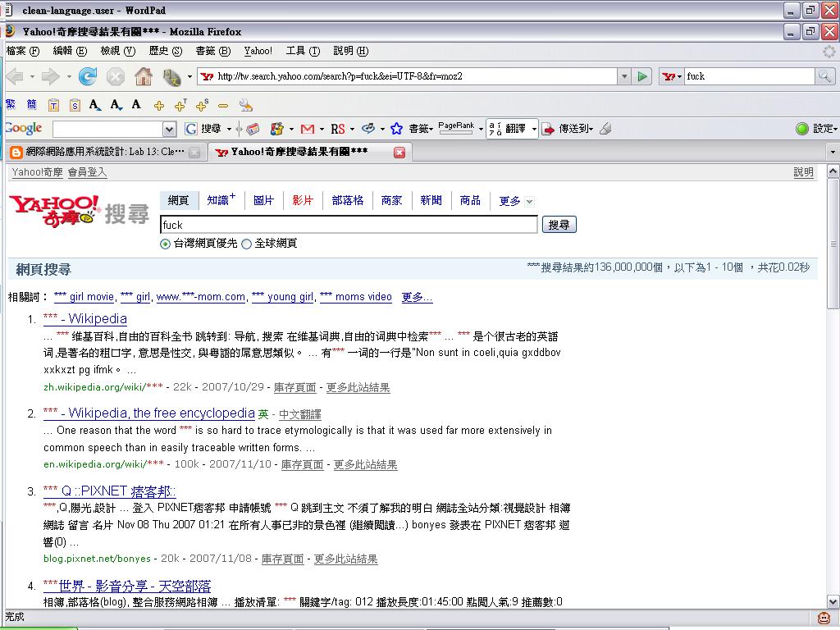
Task: Convert page to Simplified Chinese with 簡 icon
Action: pyautogui.click(x=32, y=104)
